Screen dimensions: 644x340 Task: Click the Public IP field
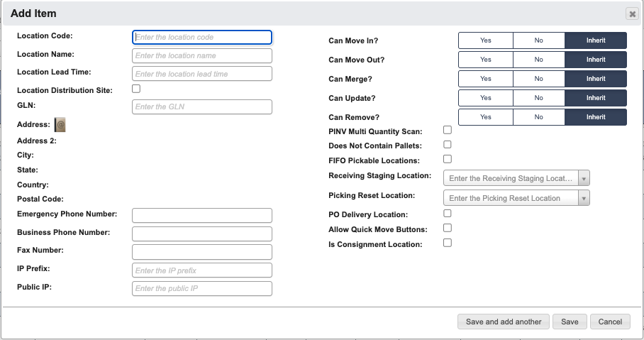pyautogui.click(x=202, y=288)
